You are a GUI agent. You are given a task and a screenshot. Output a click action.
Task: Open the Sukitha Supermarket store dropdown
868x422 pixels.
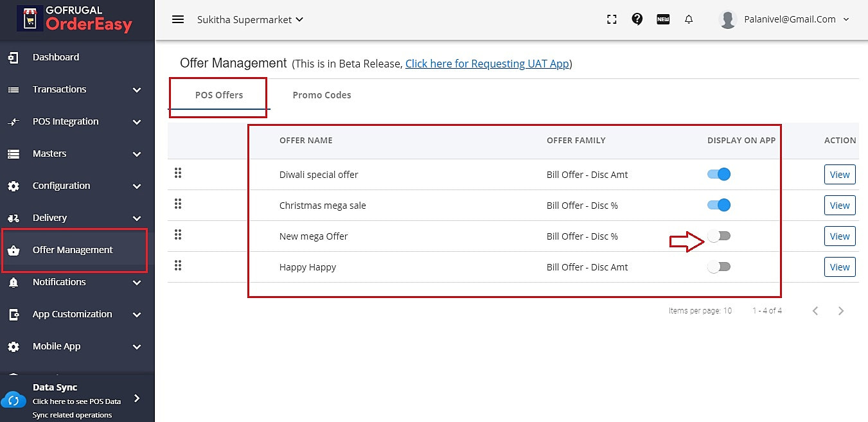point(250,19)
